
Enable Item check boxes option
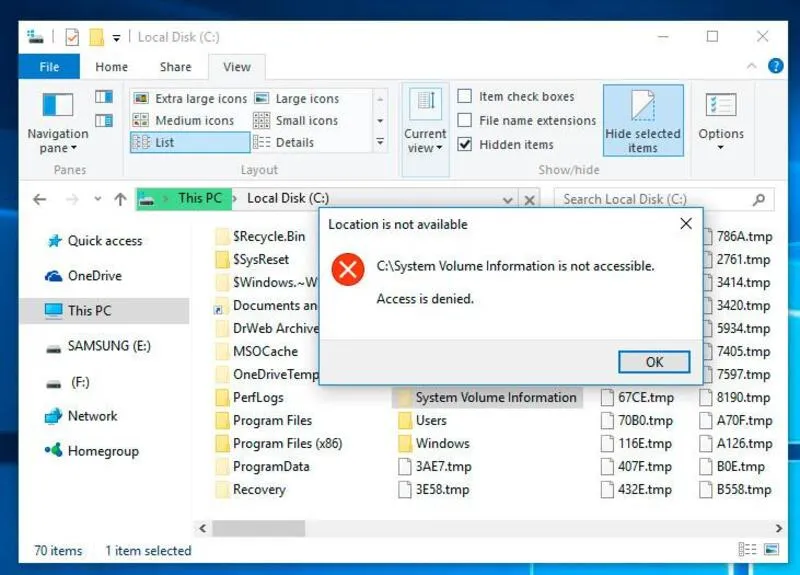(x=465, y=97)
